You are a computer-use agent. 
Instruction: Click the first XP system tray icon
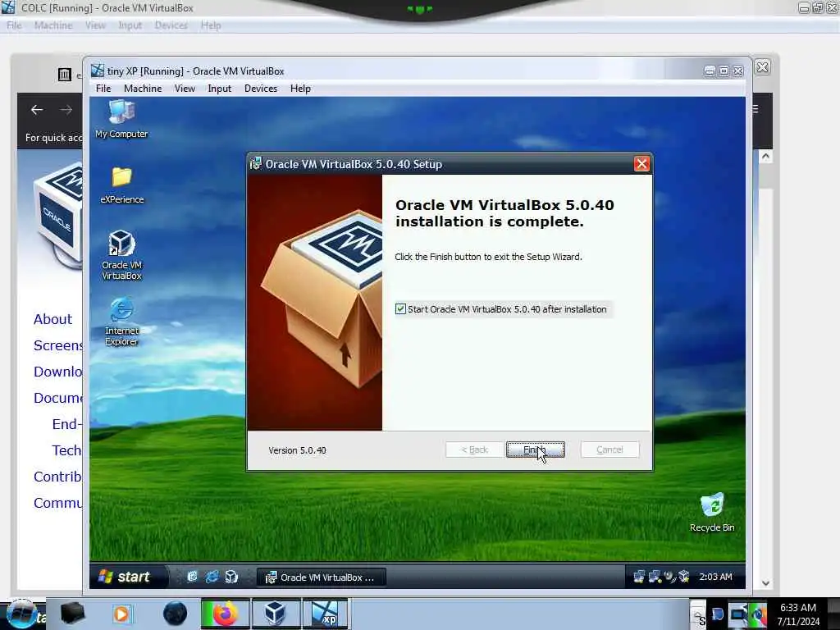coord(639,577)
